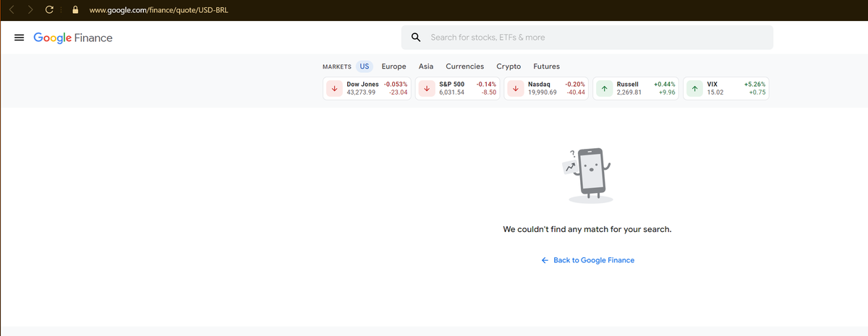Click the Google Finance logo

(x=73, y=38)
